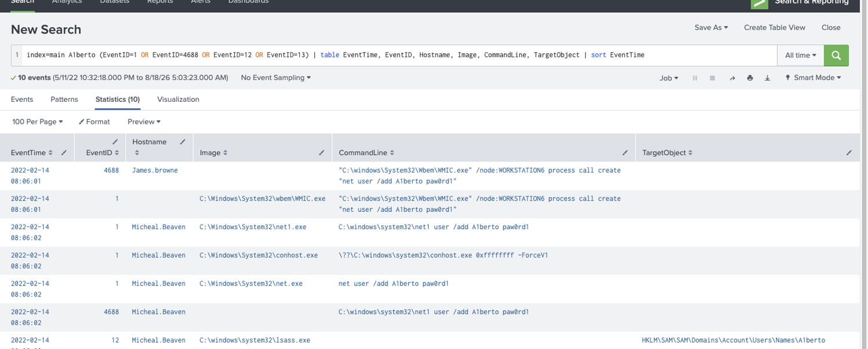Open the Preview dropdown
This screenshot has height=349, width=868.
pos(144,122)
